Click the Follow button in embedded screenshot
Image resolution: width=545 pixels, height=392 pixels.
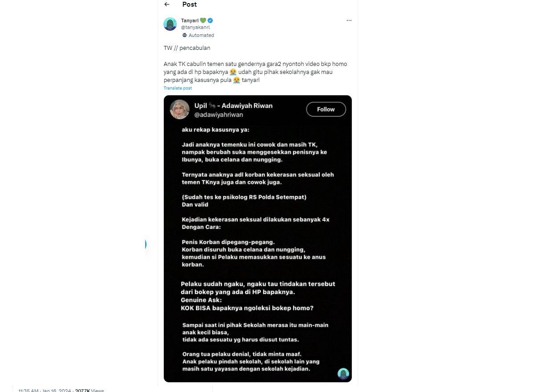point(326,109)
